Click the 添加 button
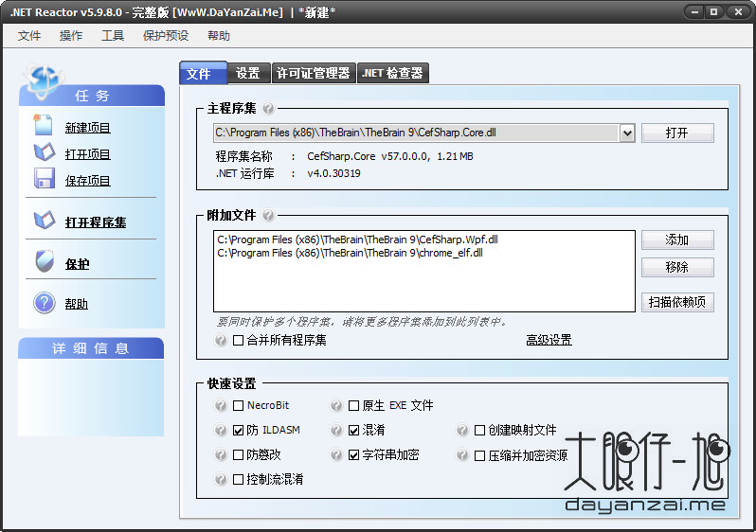This screenshot has height=532, width=756. (677, 240)
